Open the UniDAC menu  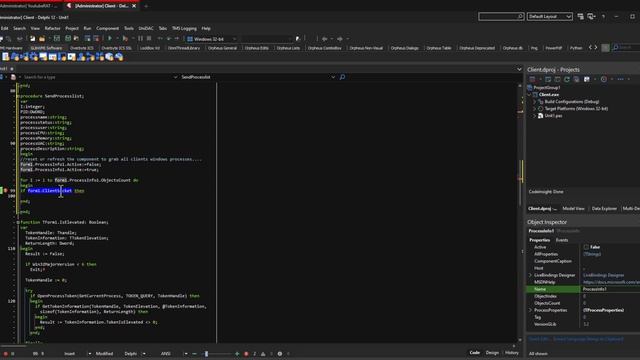click(x=146, y=28)
